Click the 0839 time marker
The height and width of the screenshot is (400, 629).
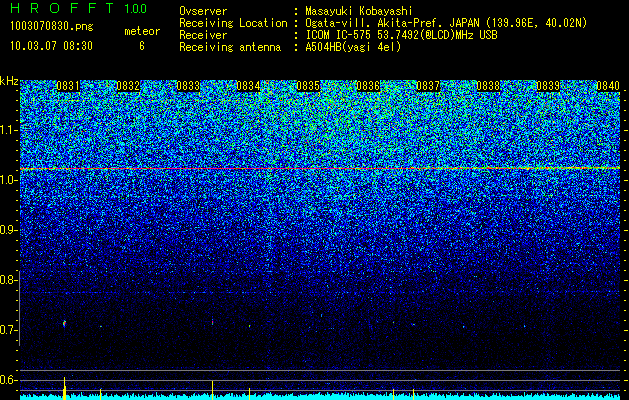pos(548,86)
